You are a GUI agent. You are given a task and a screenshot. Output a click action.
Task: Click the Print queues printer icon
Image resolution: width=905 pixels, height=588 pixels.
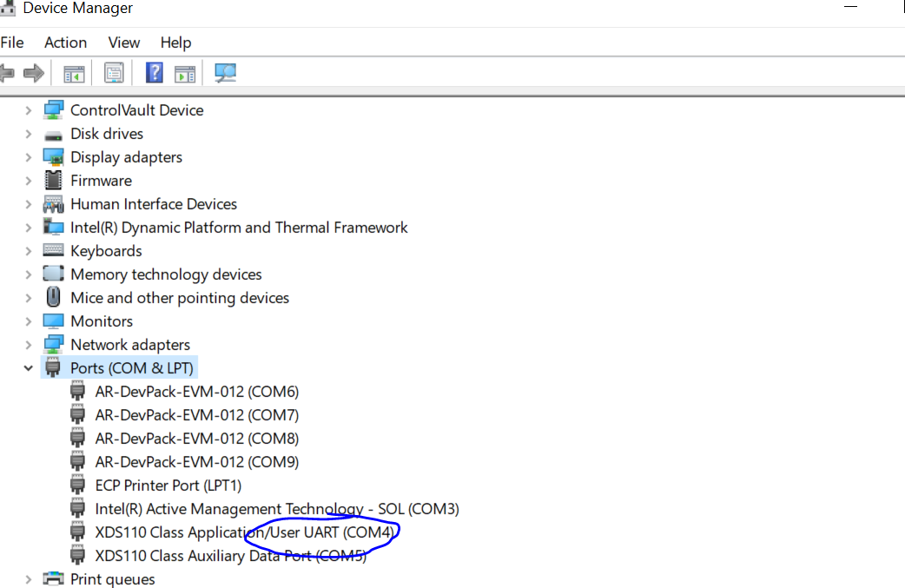pos(53,578)
